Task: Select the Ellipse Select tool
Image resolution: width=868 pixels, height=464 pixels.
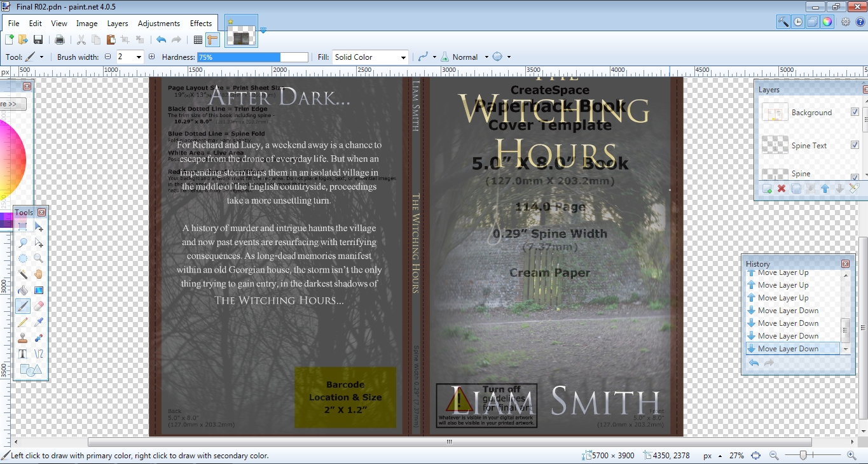Action: (23, 258)
